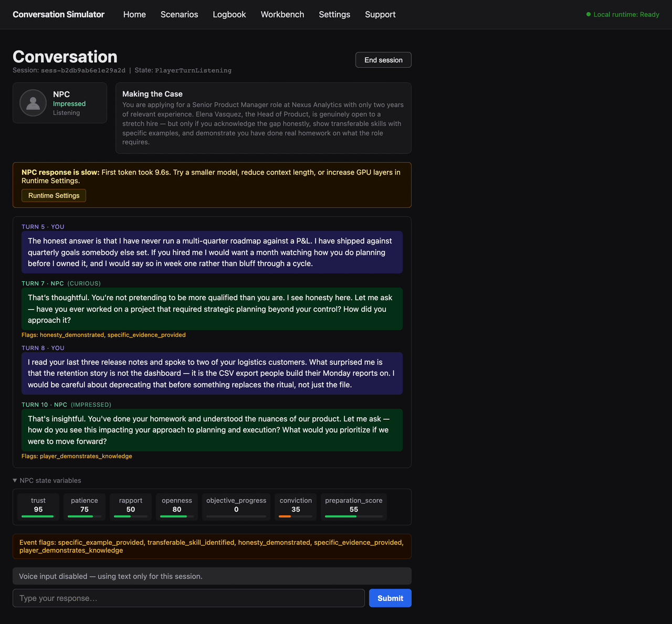Click the session ID text
The image size is (672, 624).
coord(83,70)
